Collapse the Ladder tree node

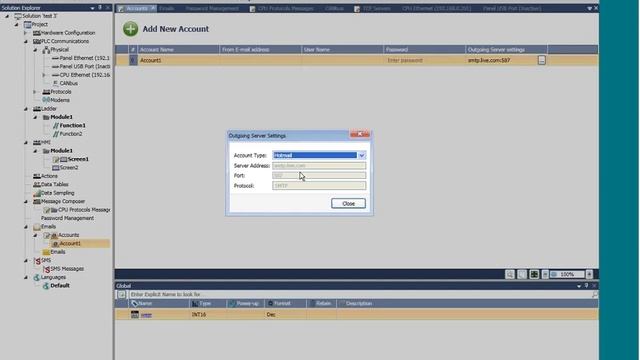26,109
